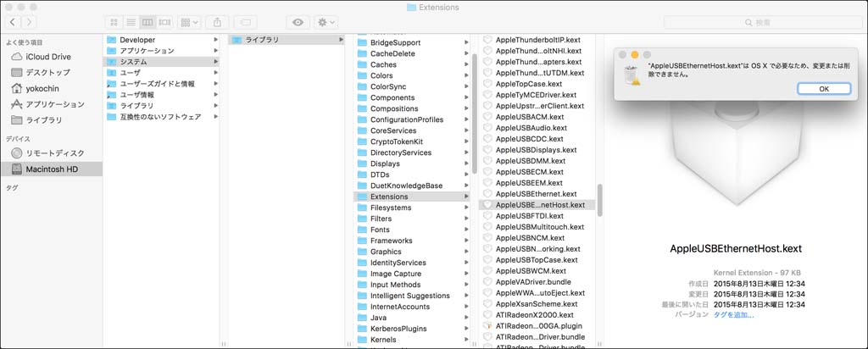Viewport: 868px width, 349px height.
Task: Open the item arrangement dropdown
Action: click(190, 22)
